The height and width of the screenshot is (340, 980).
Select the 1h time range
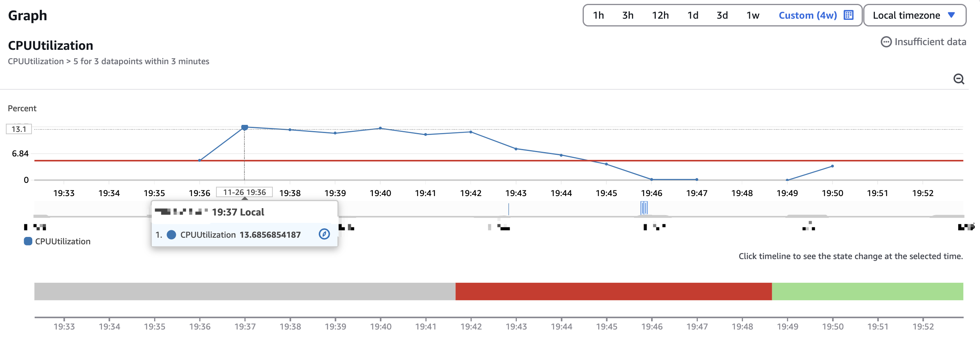pos(598,15)
